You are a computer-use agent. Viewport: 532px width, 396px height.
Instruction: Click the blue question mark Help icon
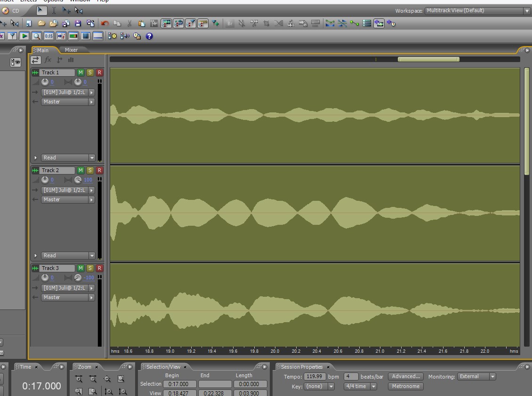(x=149, y=36)
